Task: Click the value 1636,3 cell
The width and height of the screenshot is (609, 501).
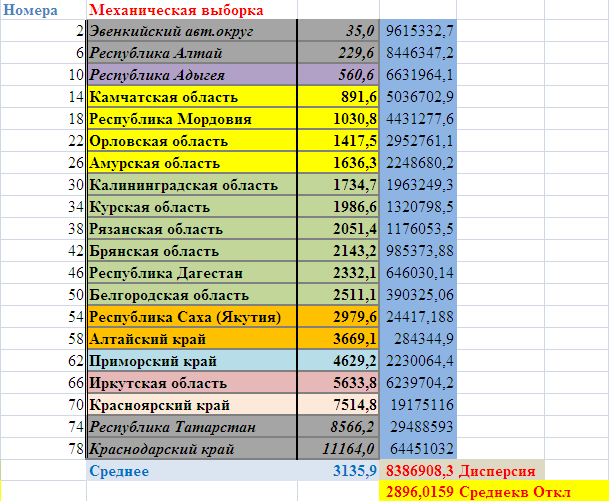Action: pyautogui.click(x=339, y=163)
